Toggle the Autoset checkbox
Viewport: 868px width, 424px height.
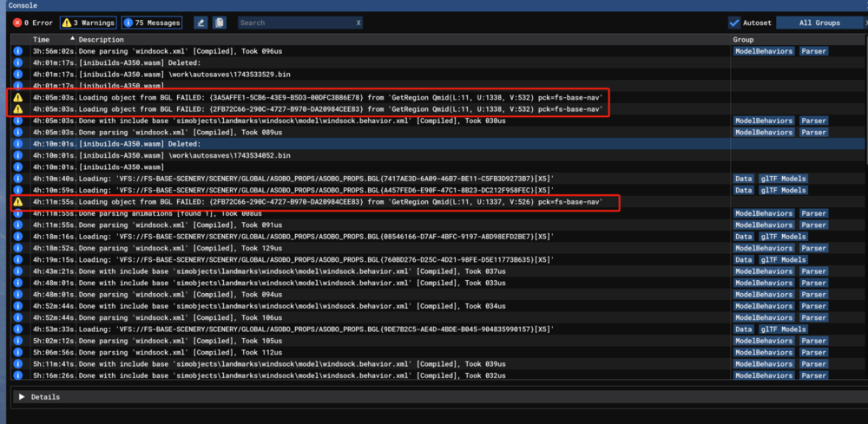click(x=734, y=23)
